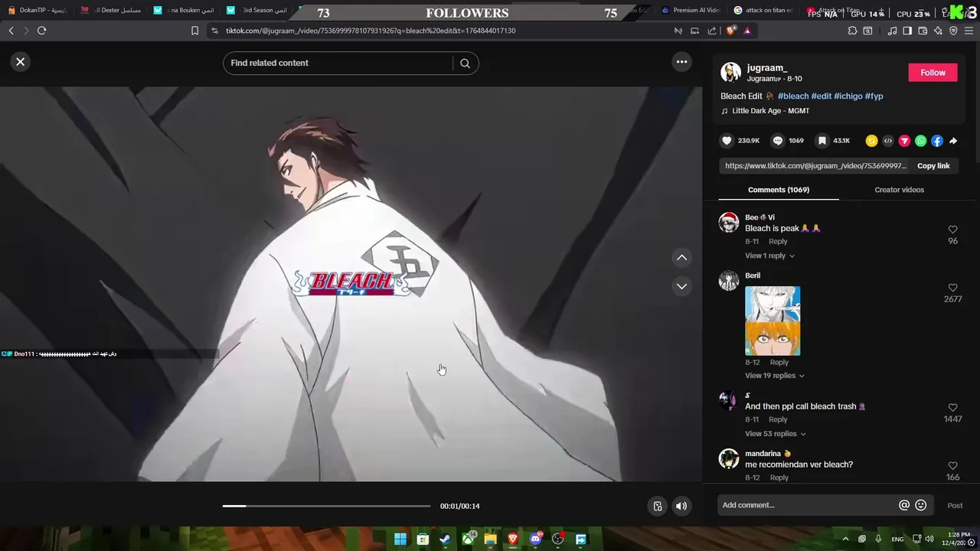Click jugraam_ profile avatar
Image resolution: width=980 pixels, height=551 pixels.
click(730, 73)
